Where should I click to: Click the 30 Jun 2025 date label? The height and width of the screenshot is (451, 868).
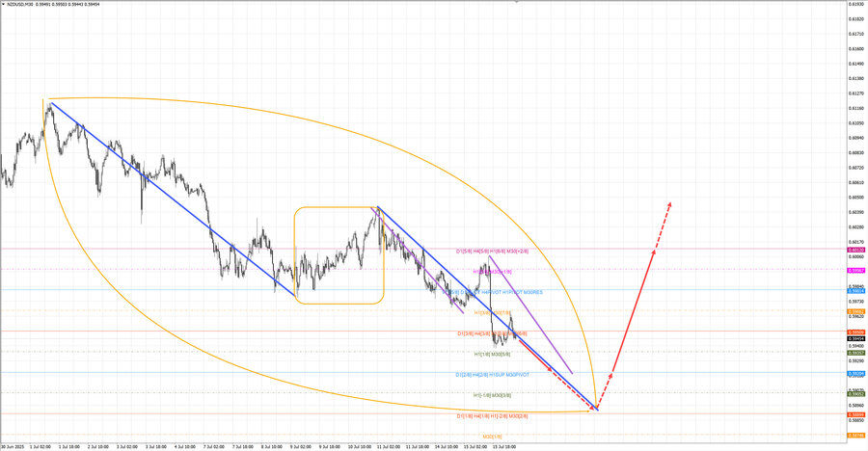click(13, 446)
